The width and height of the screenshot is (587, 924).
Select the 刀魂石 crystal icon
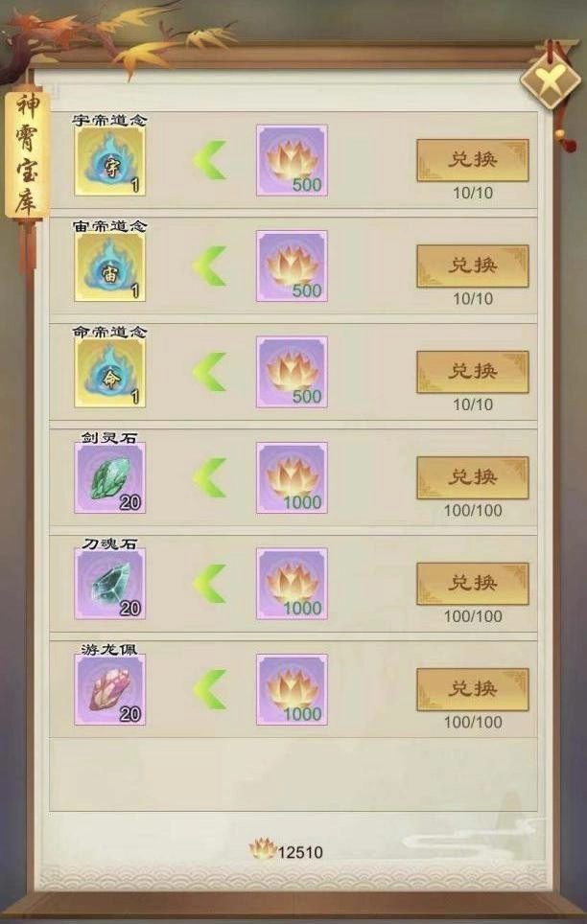(109, 584)
